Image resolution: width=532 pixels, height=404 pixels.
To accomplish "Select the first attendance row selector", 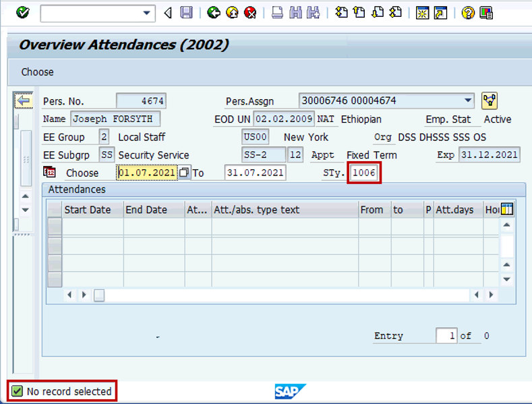I will click(55, 227).
